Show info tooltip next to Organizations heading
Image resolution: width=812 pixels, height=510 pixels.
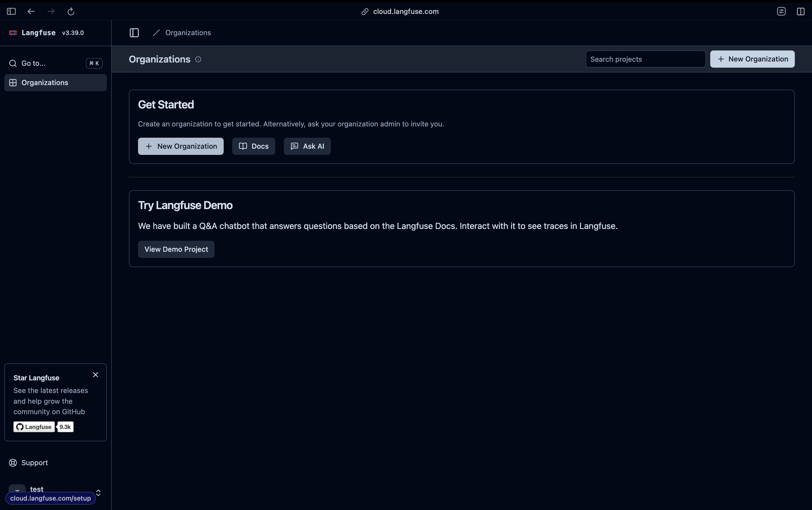point(198,59)
